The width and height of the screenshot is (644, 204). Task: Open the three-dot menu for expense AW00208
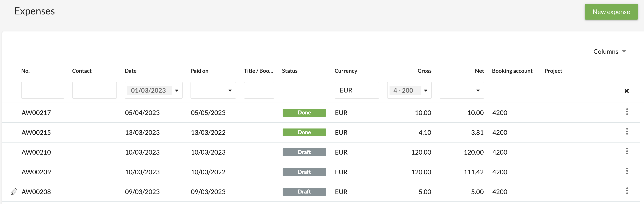tap(627, 191)
